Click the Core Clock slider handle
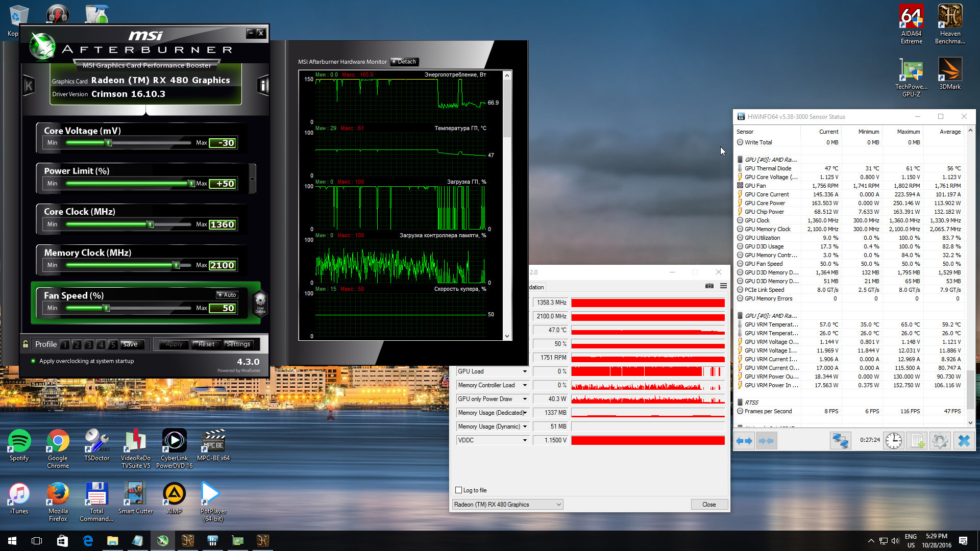 [x=150, y=224]
